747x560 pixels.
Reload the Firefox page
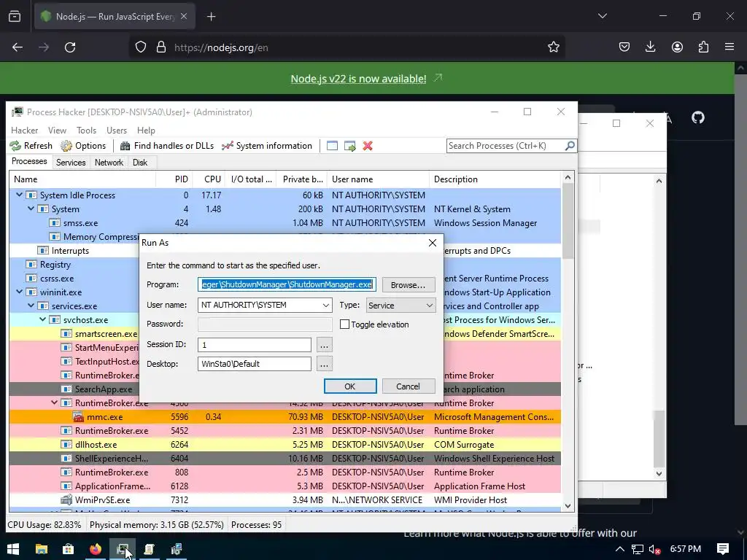coord(70,47)
